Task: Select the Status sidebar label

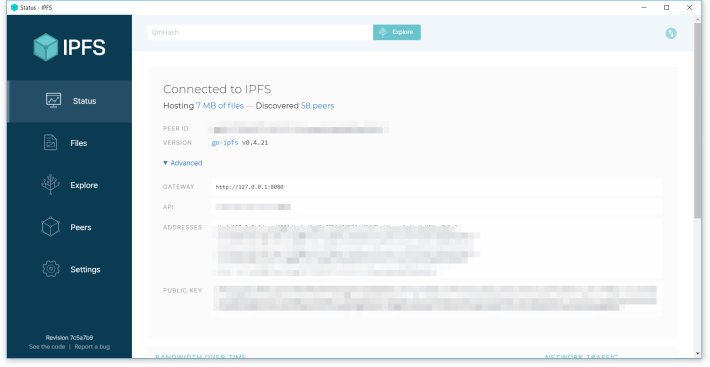Action: [x=84, y=101]
